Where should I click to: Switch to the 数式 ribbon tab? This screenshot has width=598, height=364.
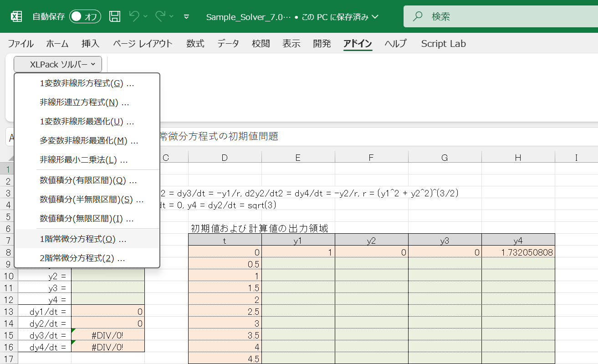pyautogui.click(x=195, y=44)
